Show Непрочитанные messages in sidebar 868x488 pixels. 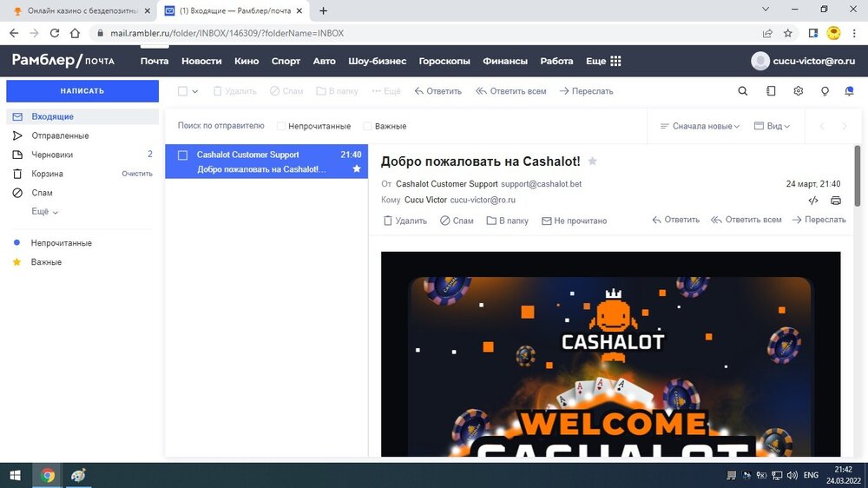point(61,243)
